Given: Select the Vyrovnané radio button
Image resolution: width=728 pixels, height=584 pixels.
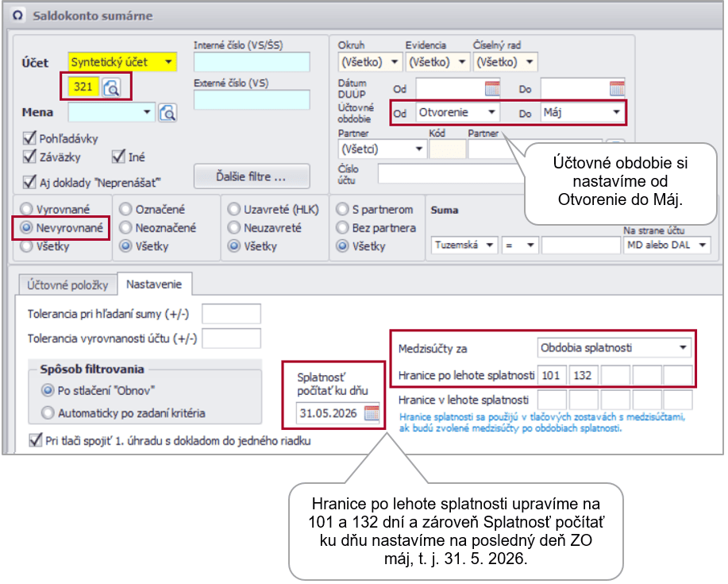Looking at the screenshot, I should (28, 210).
